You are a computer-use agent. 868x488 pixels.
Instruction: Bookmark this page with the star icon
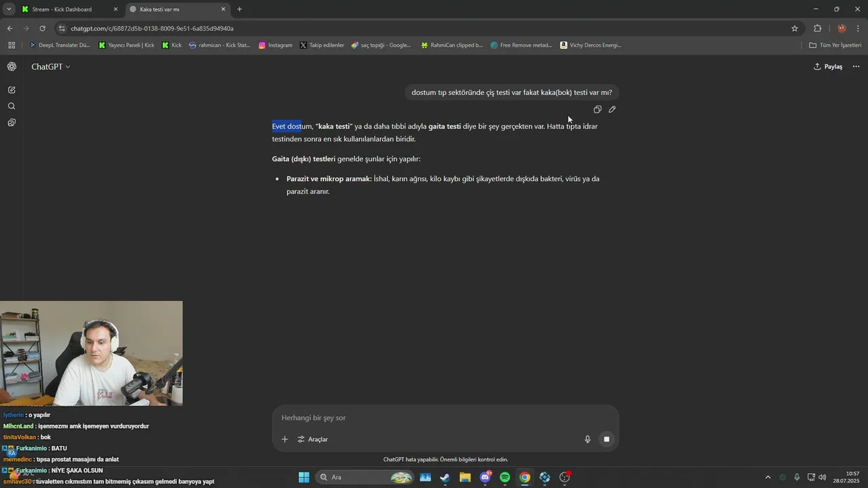[x=795, y=28]
